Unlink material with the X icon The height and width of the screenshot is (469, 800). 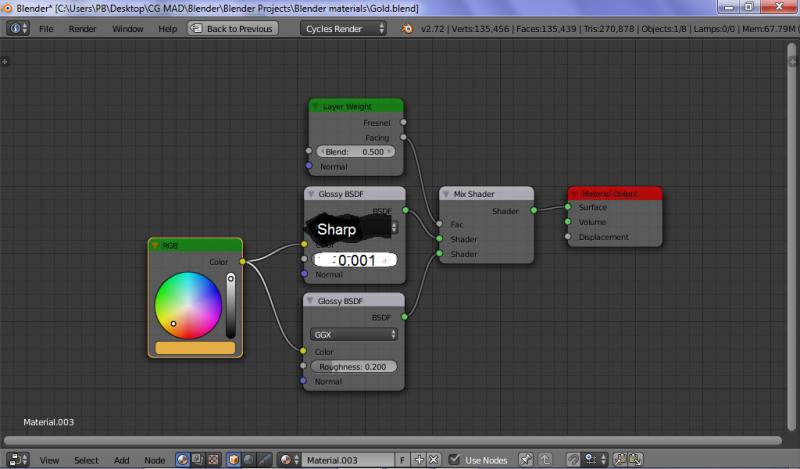coord(434,460)
